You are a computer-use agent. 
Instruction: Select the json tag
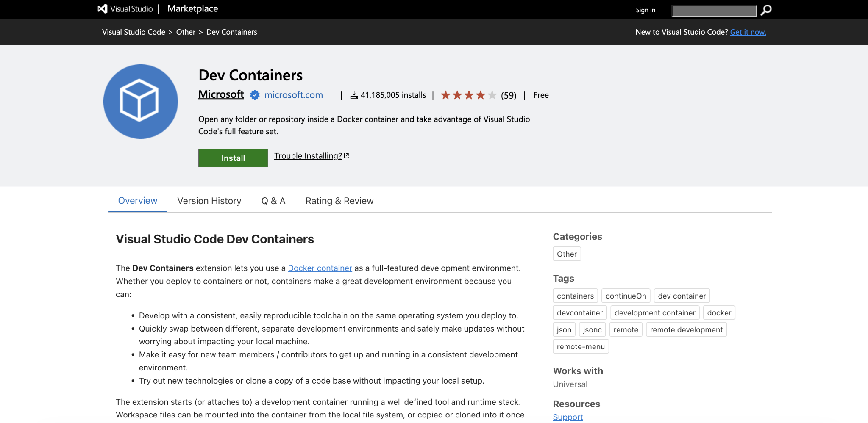(564, 330)
